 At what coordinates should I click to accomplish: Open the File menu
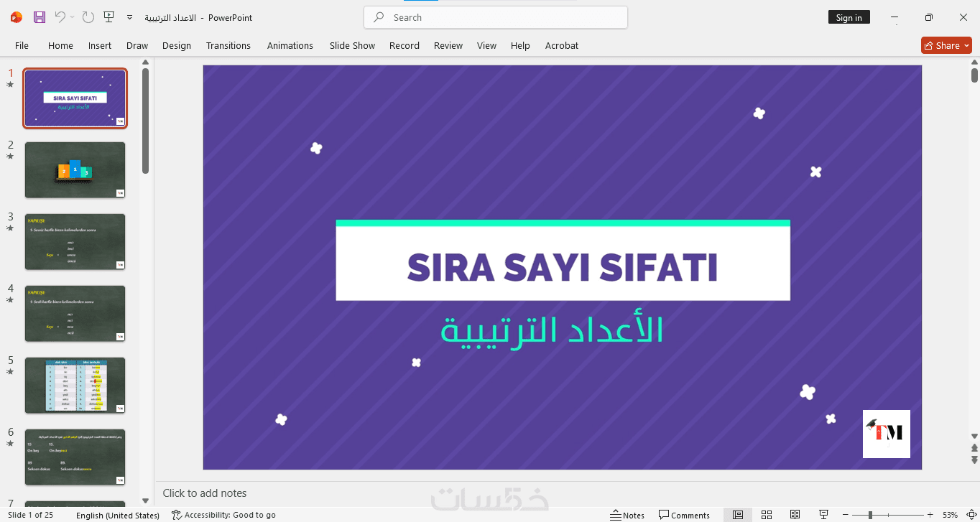pos(22,45)
